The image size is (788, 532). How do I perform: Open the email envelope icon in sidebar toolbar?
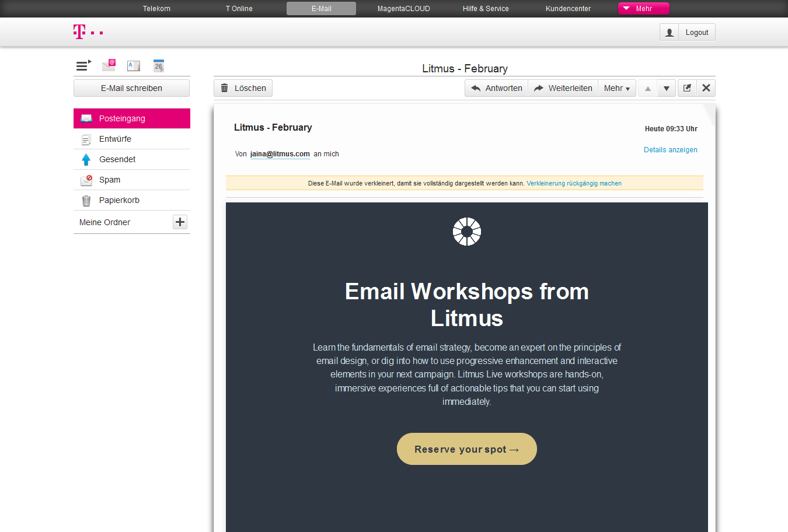[x=109, y=65]
